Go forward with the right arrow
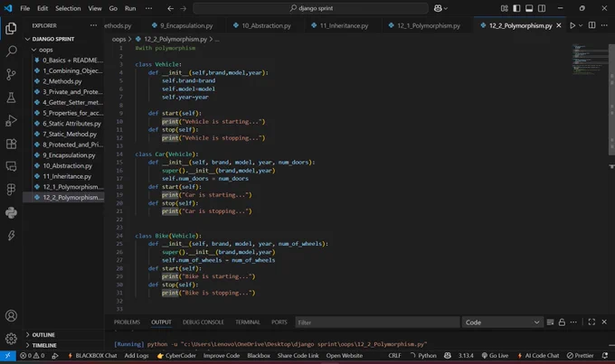Viewport: 615px width, 364px height. pos(184,8)
